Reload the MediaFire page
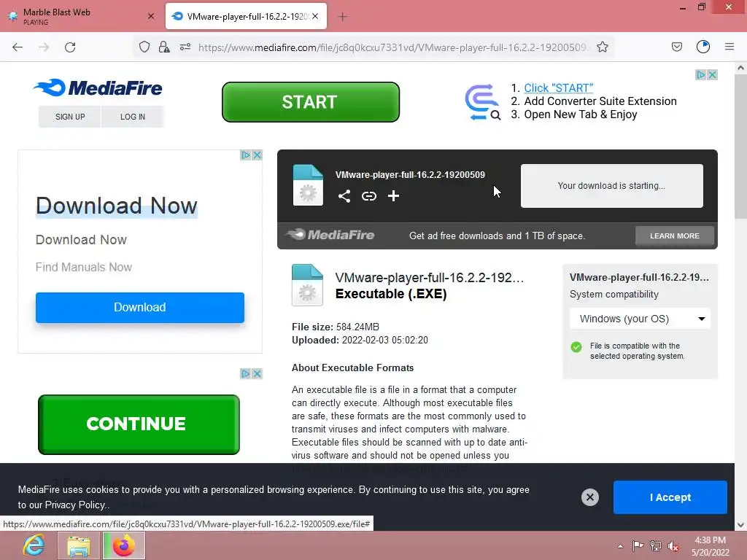 tap(70, 47)
